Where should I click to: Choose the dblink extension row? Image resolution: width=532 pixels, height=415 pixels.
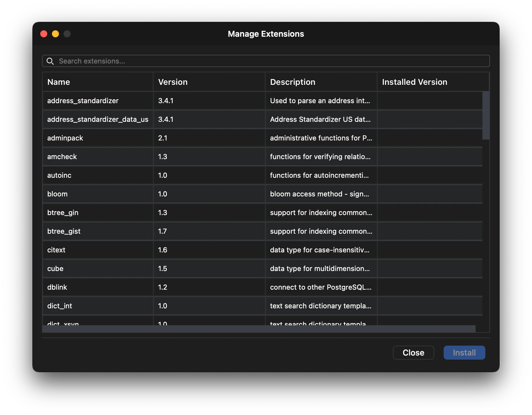click(57, 287)
